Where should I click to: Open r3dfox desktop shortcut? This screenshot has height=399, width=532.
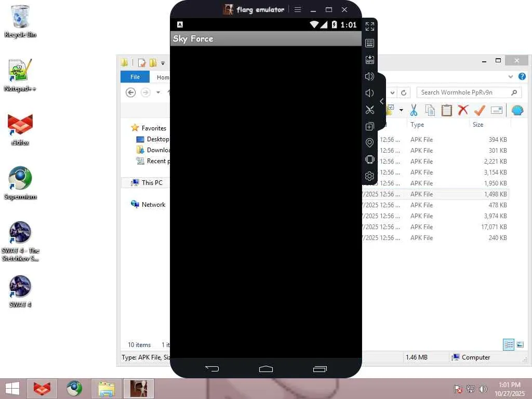[x=20, y=129]
